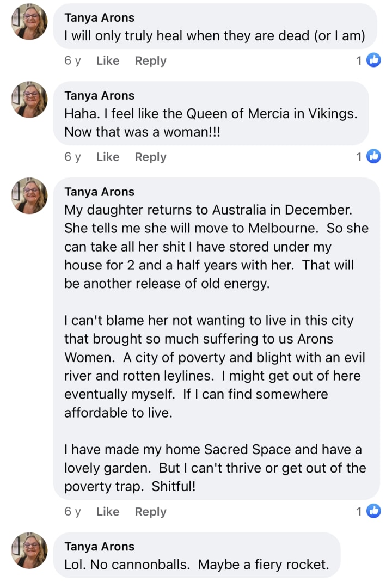Like the comment ending with "Shitful!"
Viewport: 392px width, 582px height.
[x=107, y=512]
